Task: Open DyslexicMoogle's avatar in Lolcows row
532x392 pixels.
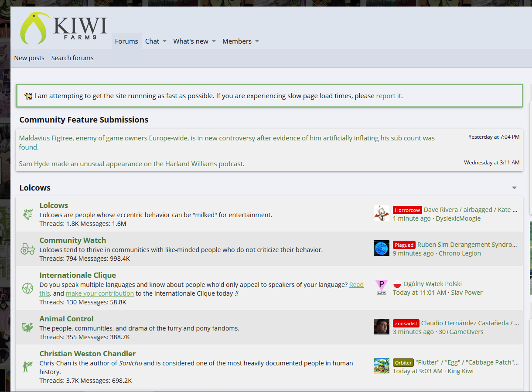Action: click(382, 213)
